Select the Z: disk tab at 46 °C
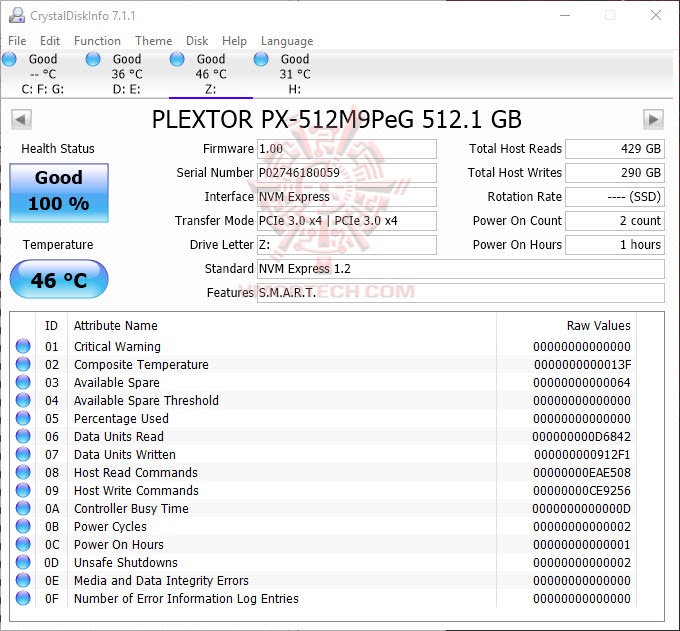 tap(211, 74)
